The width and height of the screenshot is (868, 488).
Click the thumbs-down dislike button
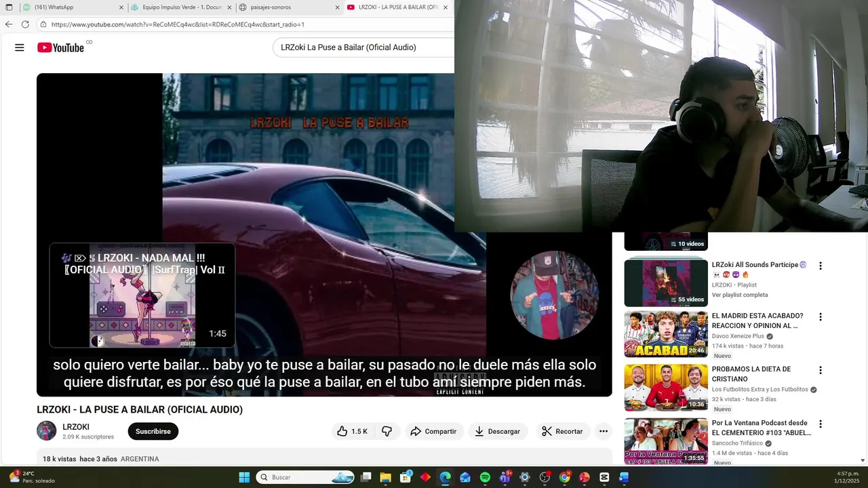387,431
